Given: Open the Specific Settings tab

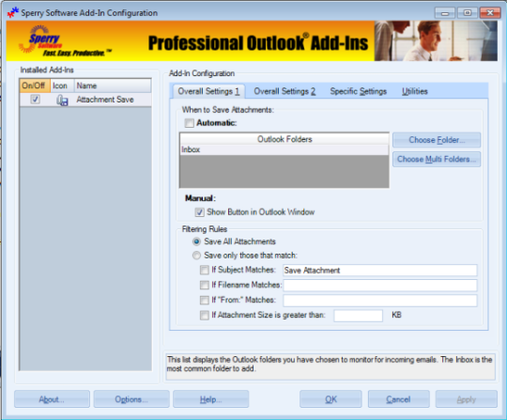Looking at the screenshot, I should [x=359, y=91].
